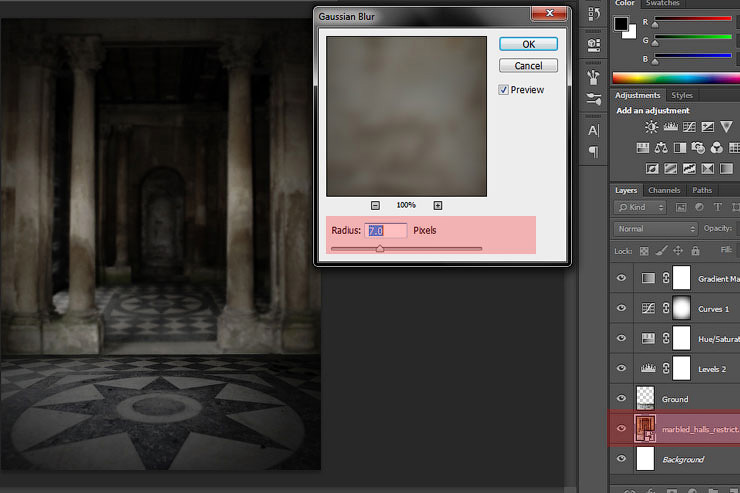
Task: Click the Radius input field
Action: (x=386, y=231)
